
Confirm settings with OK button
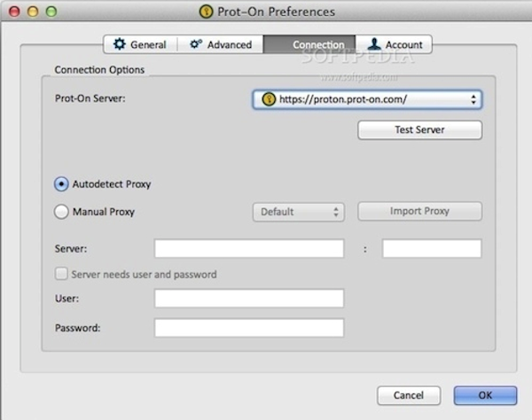coord(485,395)
